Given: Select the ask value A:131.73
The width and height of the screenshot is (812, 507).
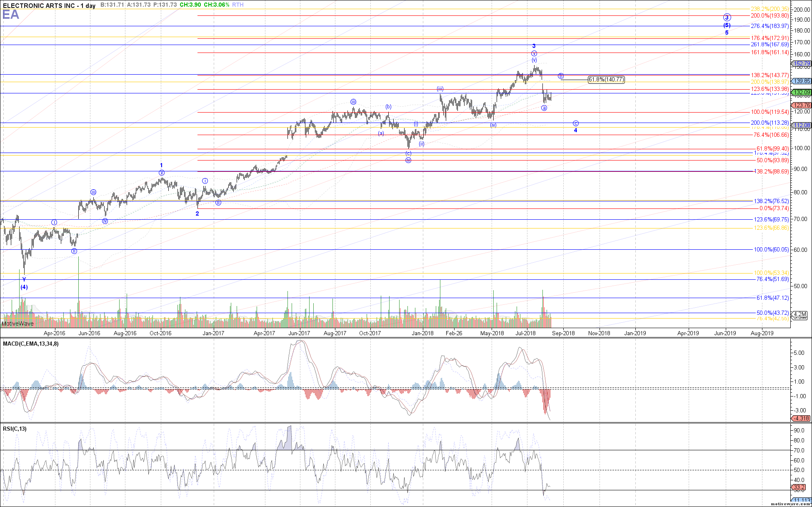Looking at the screenshot, I should tap(138, 5).
